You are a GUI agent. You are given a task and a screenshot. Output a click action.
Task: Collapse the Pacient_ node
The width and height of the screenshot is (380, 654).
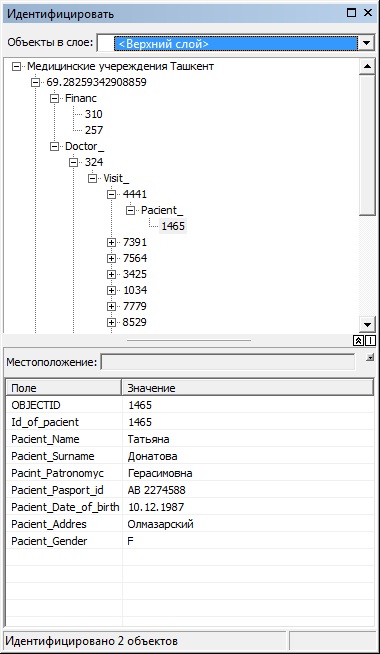[x=131, y=210]
